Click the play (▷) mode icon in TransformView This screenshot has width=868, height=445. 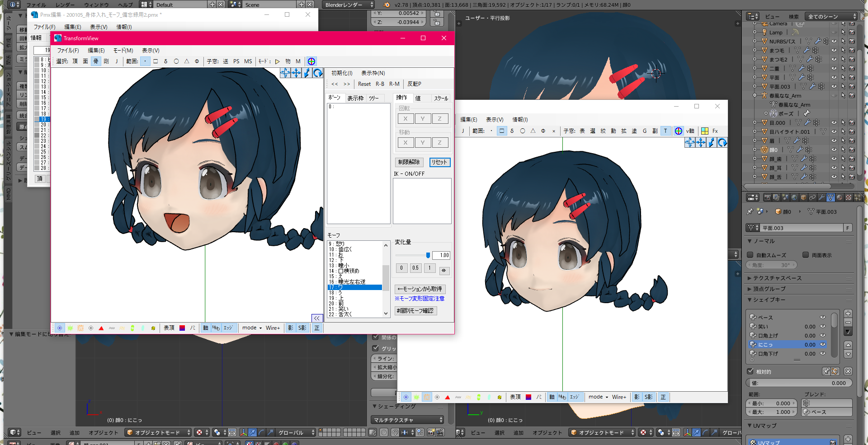[277, 61]
